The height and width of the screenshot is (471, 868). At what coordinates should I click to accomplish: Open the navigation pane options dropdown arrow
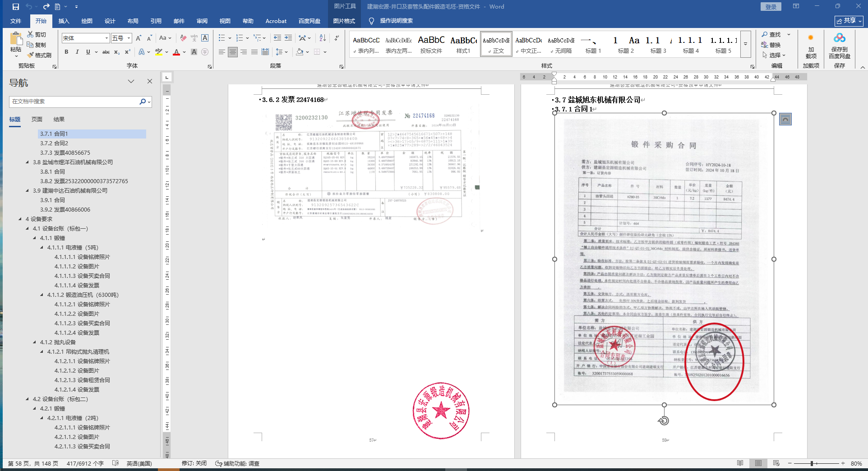pos(131,82)
